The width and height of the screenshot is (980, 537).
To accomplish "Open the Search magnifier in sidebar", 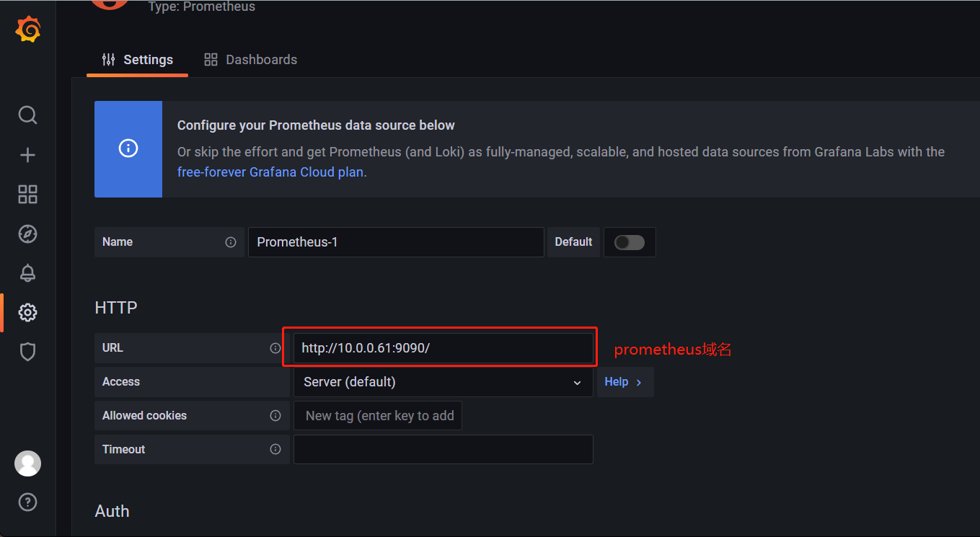I will pos(27,115).
